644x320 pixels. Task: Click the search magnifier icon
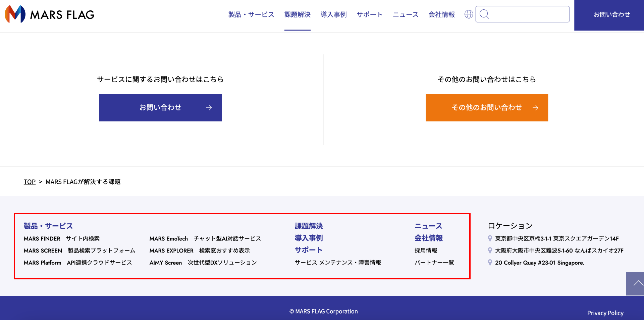tap(484, 14)
